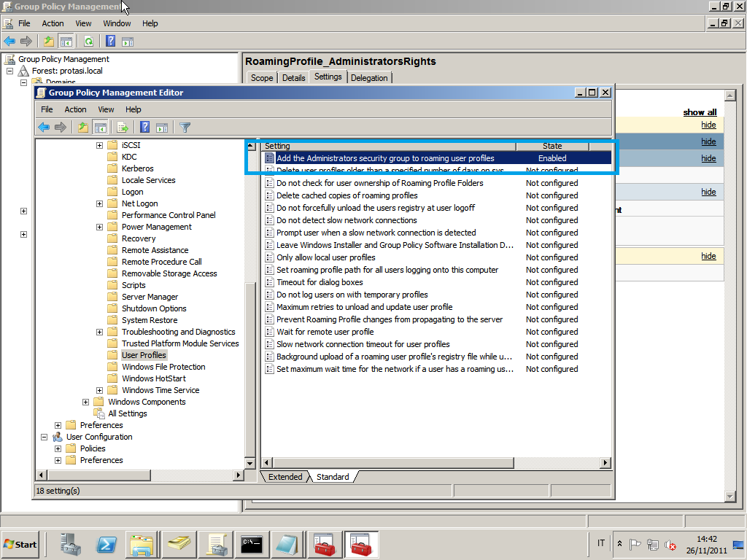
Task: Click Up one level icon in Group Policy Management toolbar
Action: pos(49,42)
